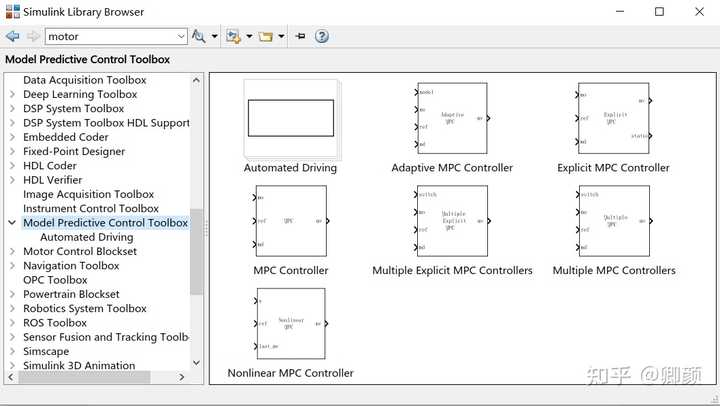The height and width of the screenshot is (406, 720).
Task: Click the tree scrollbar down arrow
Action: pos(197,362)
